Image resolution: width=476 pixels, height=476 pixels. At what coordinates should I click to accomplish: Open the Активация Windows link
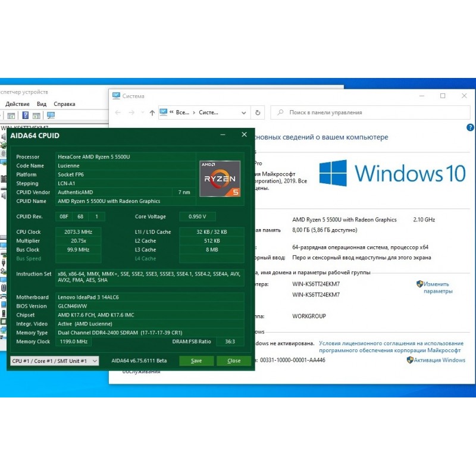tap(439, 360)
